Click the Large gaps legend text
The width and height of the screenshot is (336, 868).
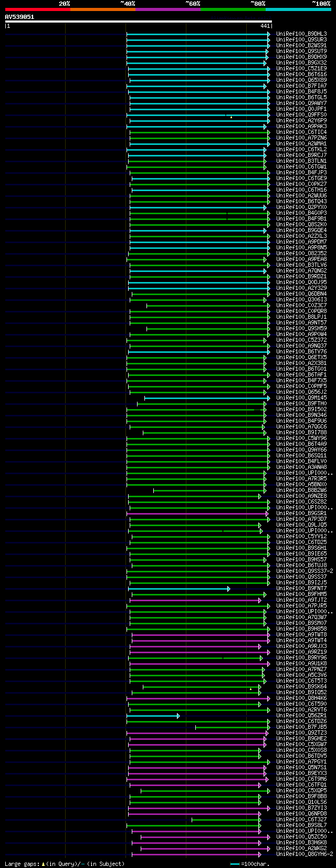click(65, 864)
